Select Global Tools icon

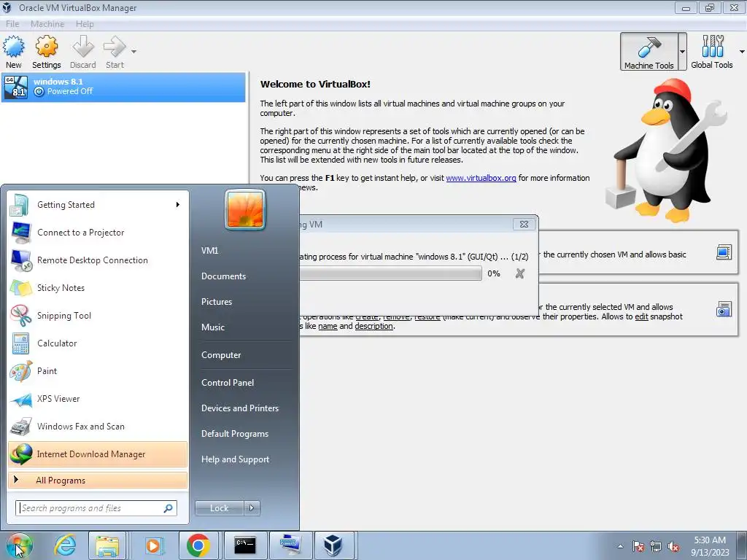[712, 52]
